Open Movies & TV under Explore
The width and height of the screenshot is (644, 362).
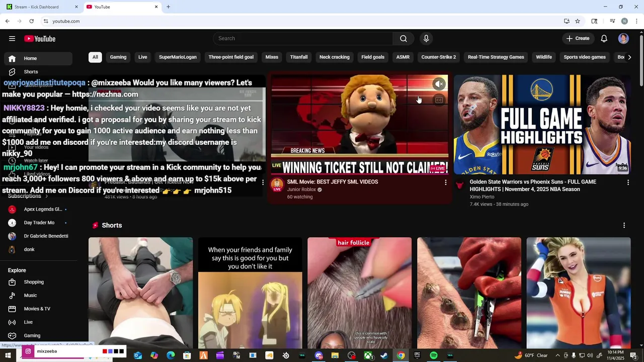[x=38, y=309]
